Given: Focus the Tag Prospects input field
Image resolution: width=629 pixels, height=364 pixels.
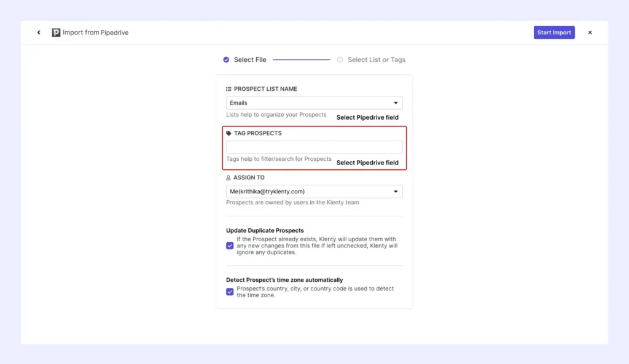Looking at the screenshot, I should tap(314, 147).
